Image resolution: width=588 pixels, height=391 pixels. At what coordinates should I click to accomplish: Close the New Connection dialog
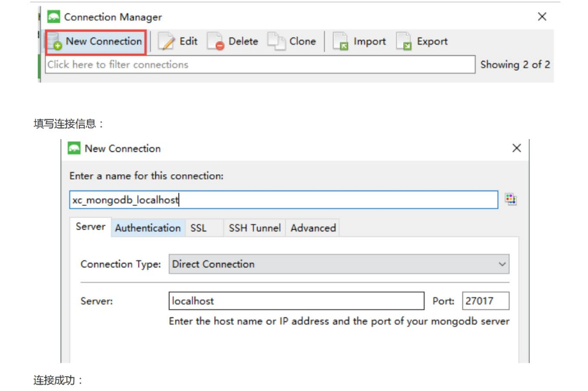click(517, 148)
